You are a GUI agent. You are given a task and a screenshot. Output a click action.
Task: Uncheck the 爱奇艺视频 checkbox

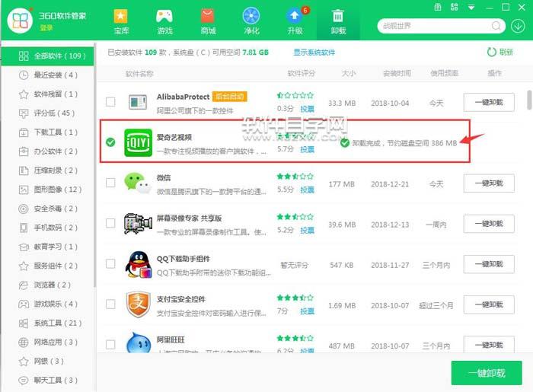(110, 142)
